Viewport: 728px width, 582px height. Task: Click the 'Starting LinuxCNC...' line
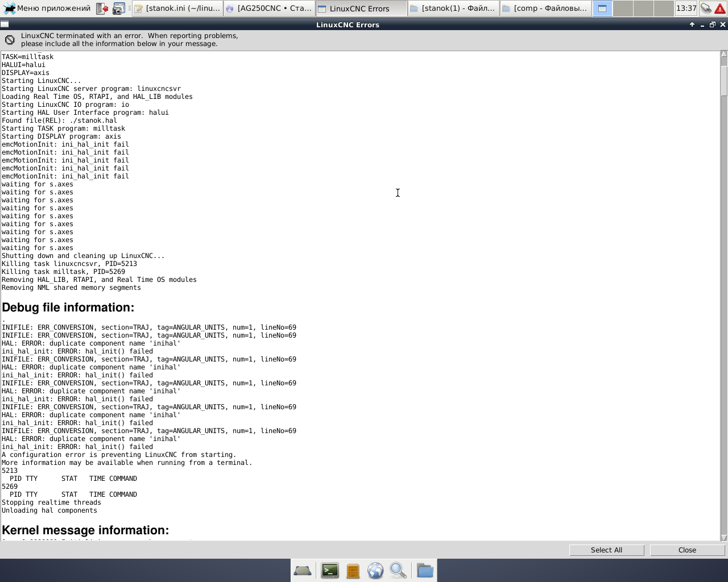[42, 81]
